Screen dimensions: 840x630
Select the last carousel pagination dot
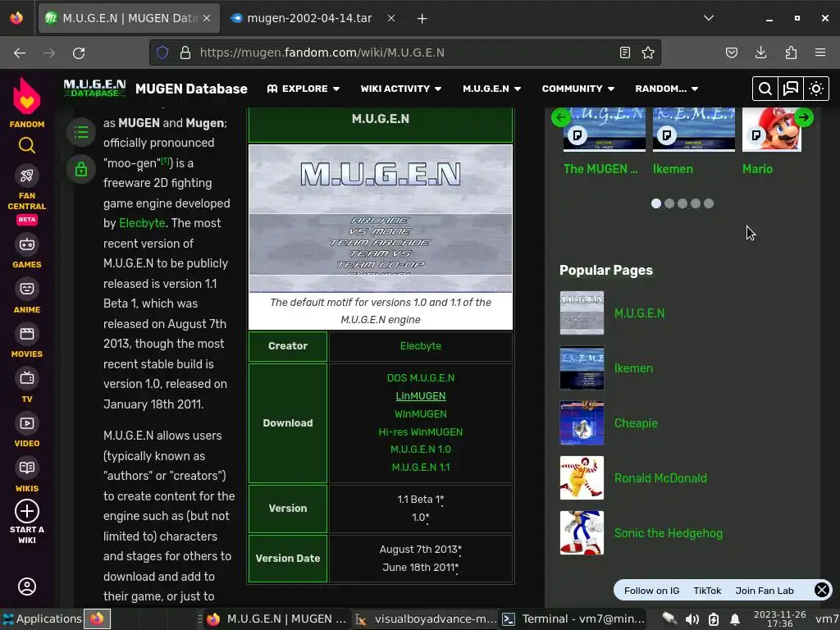[x=709, y=203]
